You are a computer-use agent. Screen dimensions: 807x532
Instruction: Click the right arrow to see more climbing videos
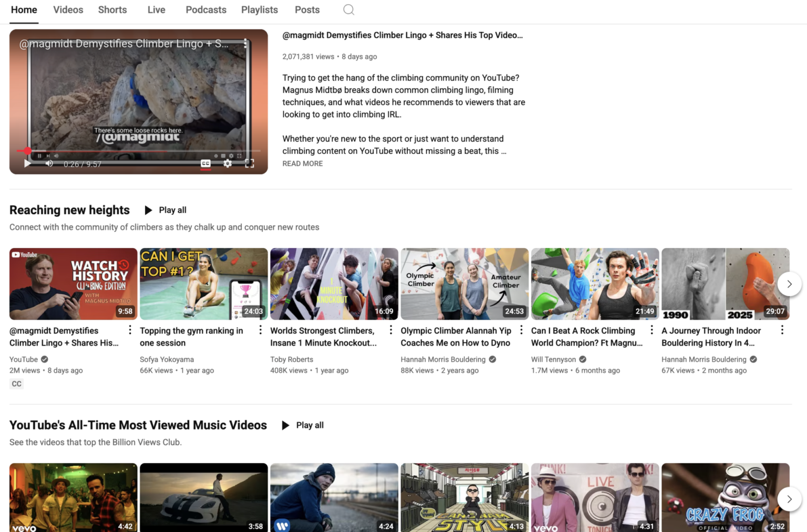tap(789, 284)
